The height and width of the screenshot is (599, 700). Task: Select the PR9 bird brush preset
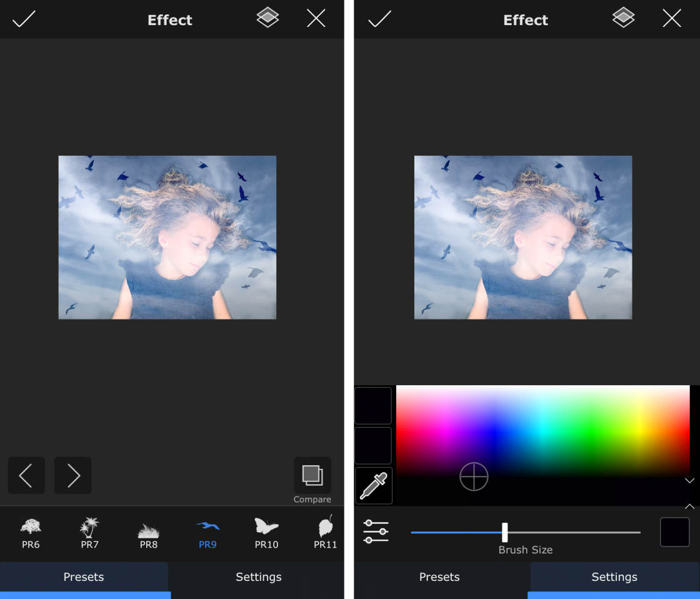click(207, 533)
